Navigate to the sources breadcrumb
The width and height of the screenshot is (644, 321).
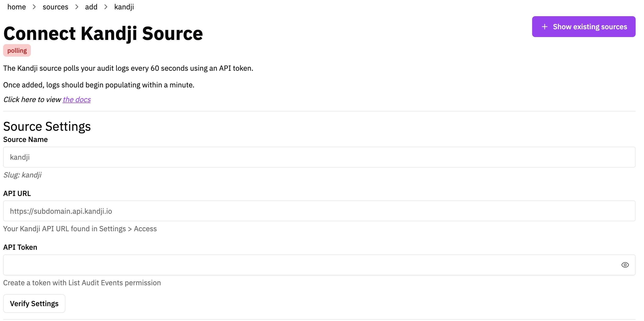click(55, 7)
